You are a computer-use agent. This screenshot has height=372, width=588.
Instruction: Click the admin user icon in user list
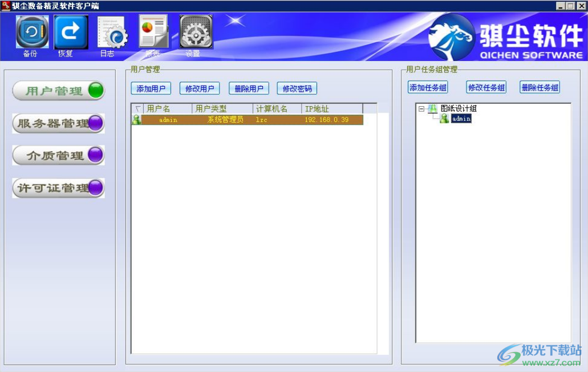click(136, 120)
